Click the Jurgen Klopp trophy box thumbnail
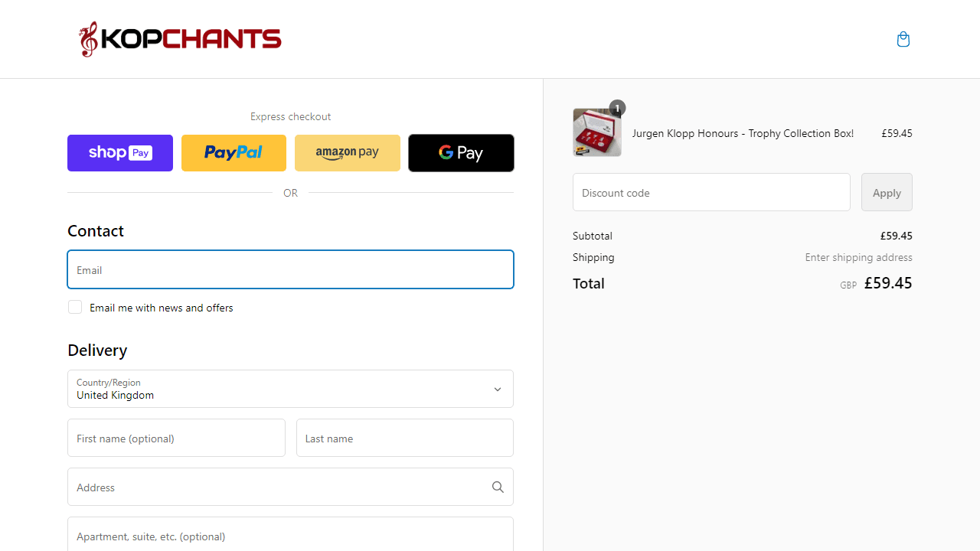 [x=596, y=133]
